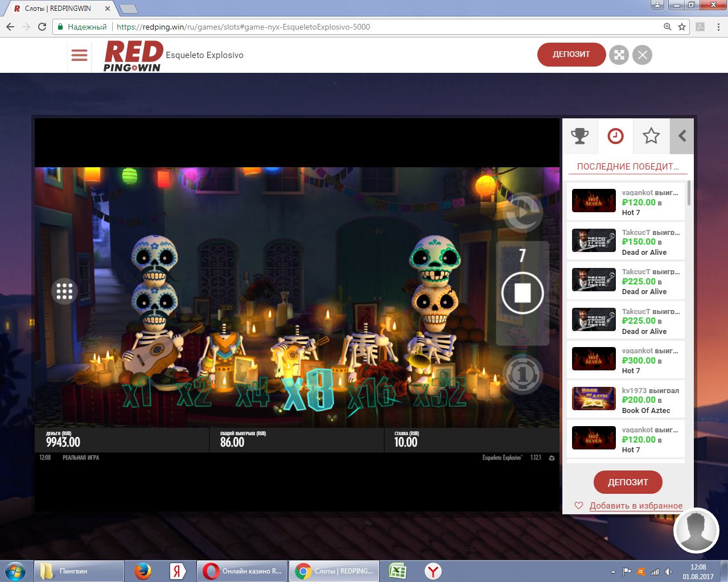Click the game settings gear icon
Viewport: 728px width, 582px height.
click(552, 458)
